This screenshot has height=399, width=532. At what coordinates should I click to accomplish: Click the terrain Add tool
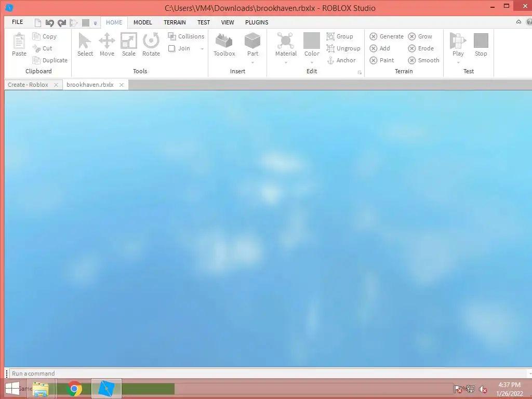click(380, 48)
